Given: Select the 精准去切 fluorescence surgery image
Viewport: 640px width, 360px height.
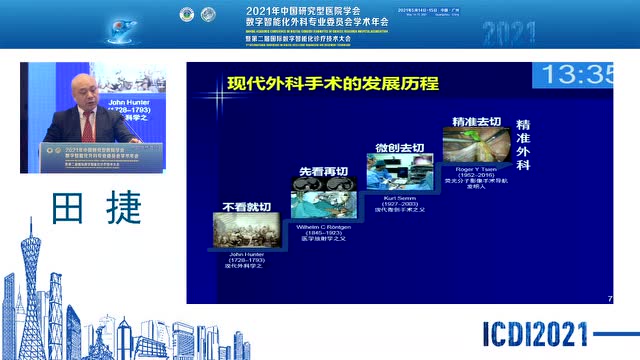Looking at the screenshot, I should tap(476, 144).
